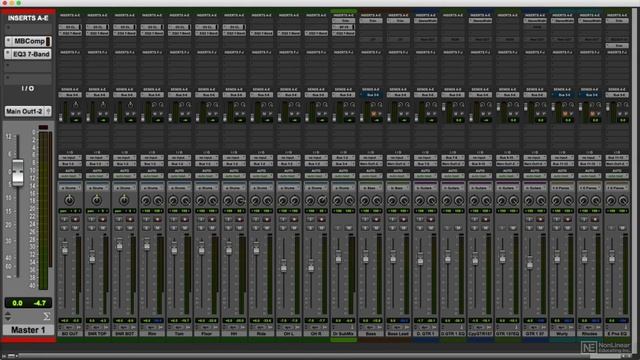Click the right pan knob on E Pno EQ track
640x360 pixels.
pyautogui.click(x=623, y=200)
